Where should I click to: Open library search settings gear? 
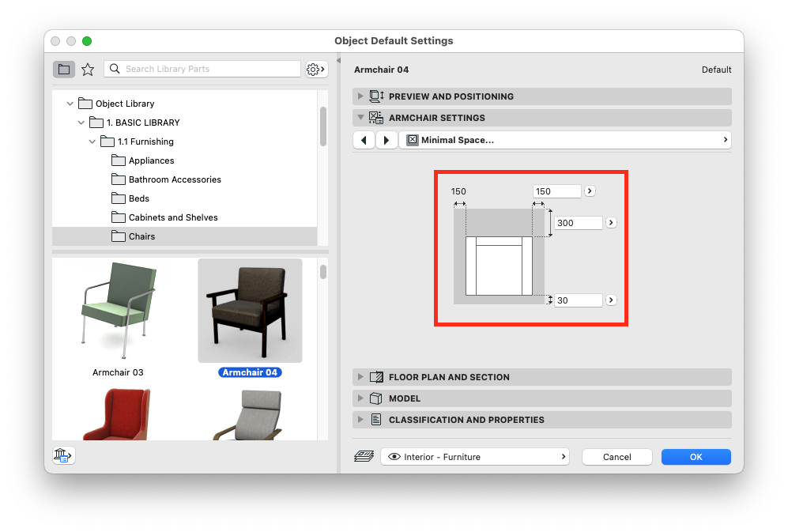(316, 69)
